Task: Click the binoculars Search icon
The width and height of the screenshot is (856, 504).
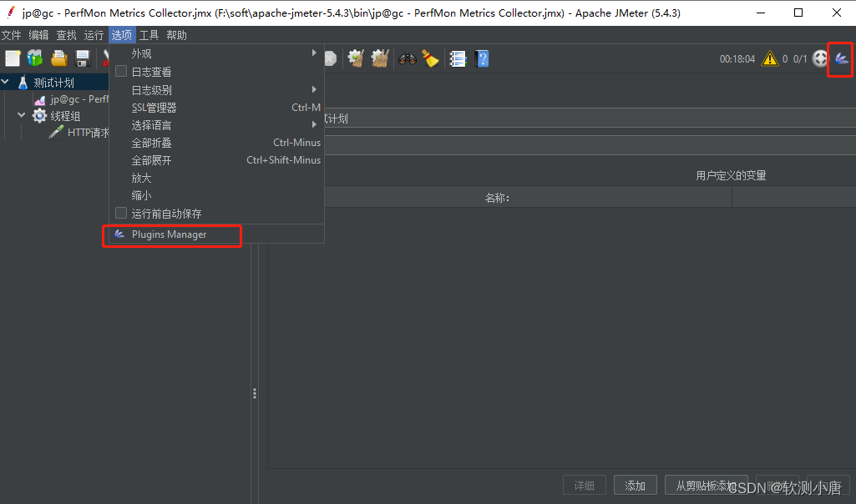Action: click(x=408, y=58)
